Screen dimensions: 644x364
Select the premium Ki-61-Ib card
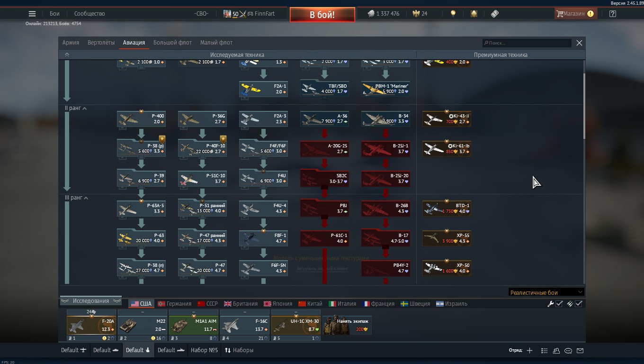pos(447,149)
